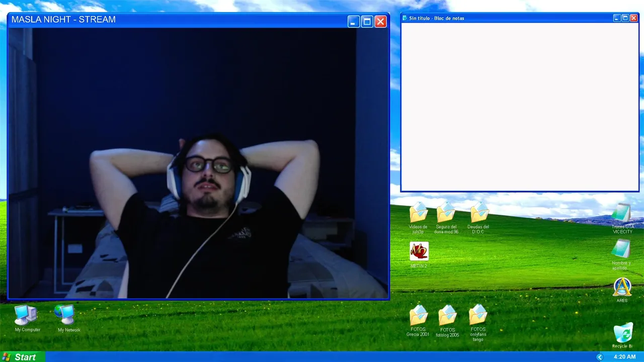Image resolution: width=644 pixels, height=362 pixels.
Task: Close the Bloc de notas window
Action: (634, 18)
